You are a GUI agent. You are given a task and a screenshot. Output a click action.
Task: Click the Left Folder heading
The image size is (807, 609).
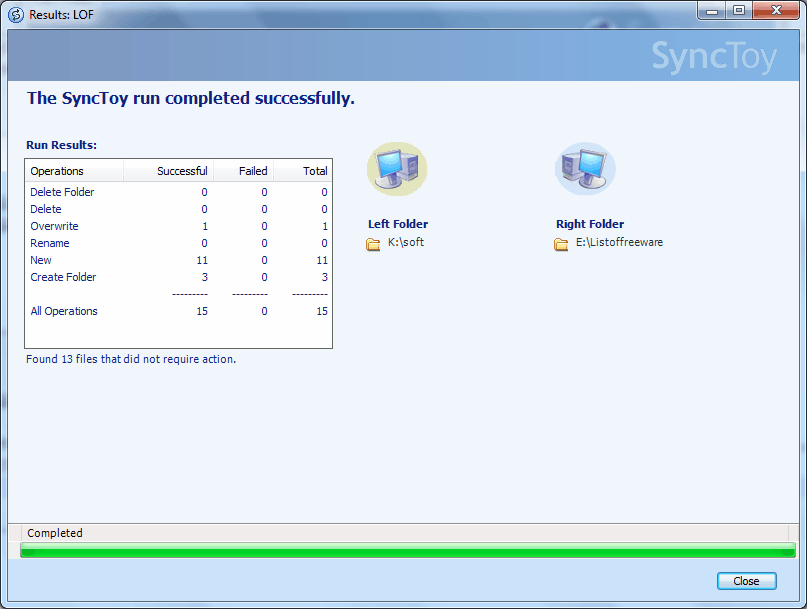coord(398,224)
